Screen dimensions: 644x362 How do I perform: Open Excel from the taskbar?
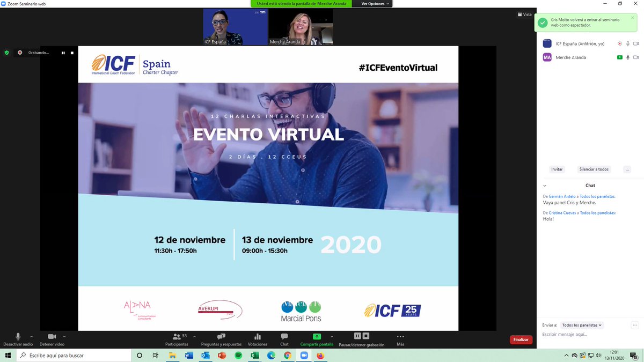pos(254,355)
